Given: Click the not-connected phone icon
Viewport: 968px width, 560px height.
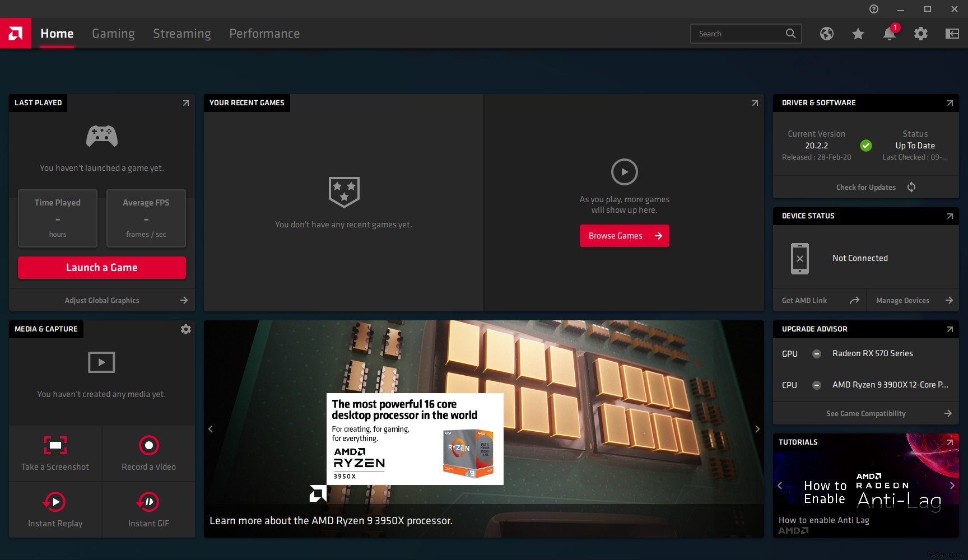Looking at the screenshot, I should tap(800, 259).
